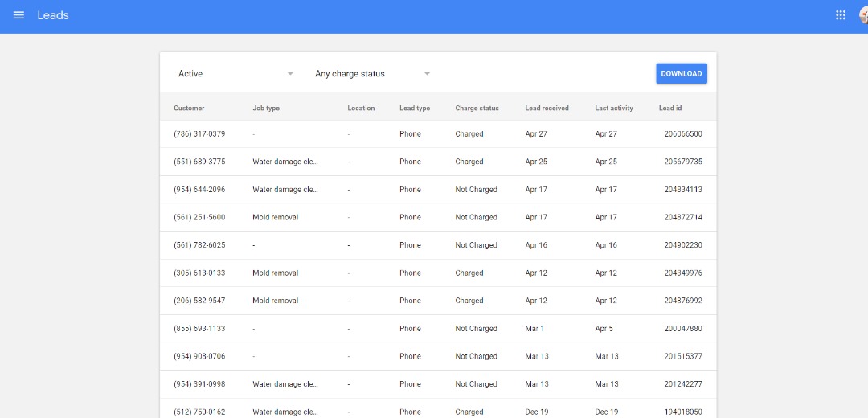Expand the Any charge status dropdown
Screen dimensions: 868x418
tap(372, 74)
